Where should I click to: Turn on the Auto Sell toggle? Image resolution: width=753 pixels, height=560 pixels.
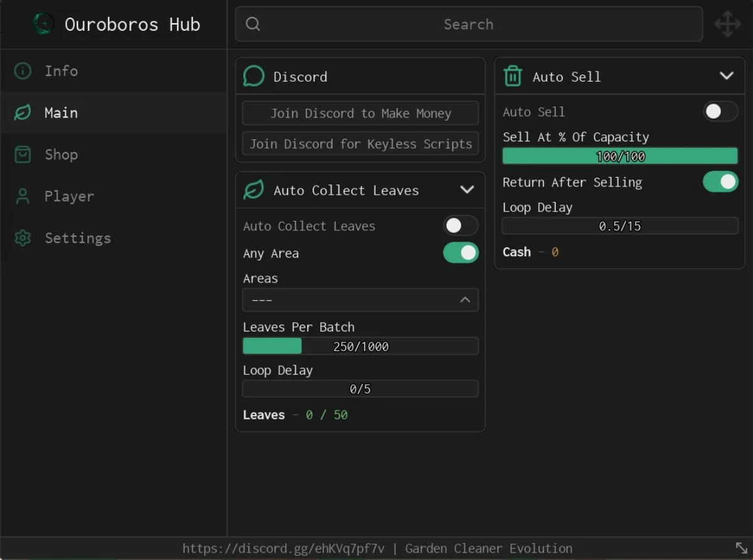click(720, 111)
